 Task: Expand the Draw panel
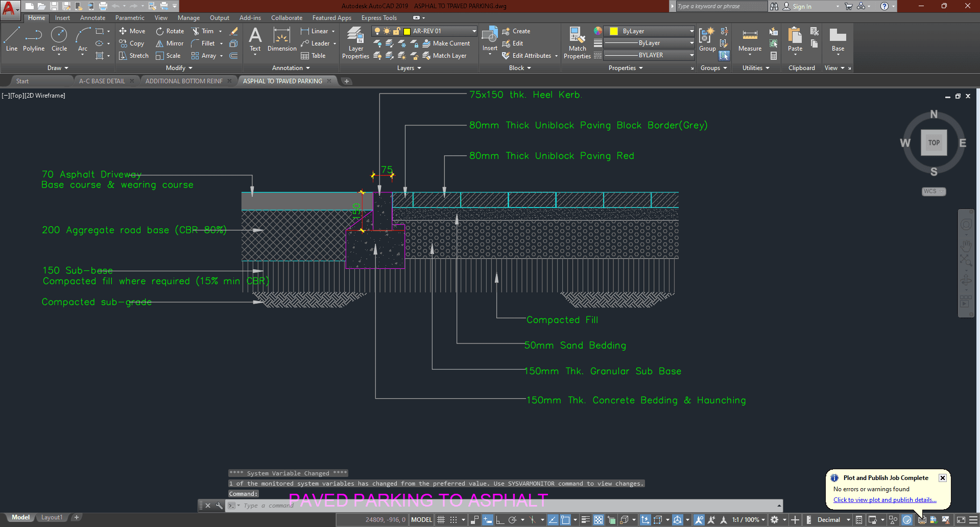click(58, 68)
